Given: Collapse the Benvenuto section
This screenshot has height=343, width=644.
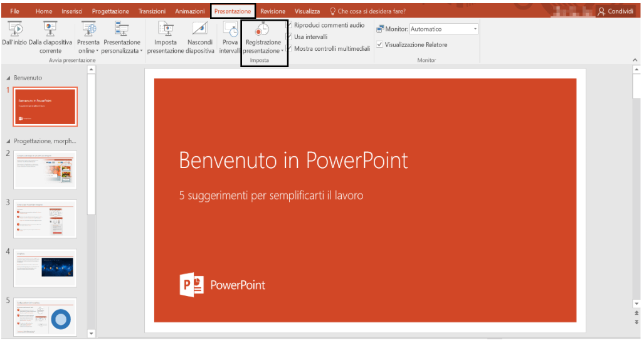Looking at the screenshot, I should (8, 78).
